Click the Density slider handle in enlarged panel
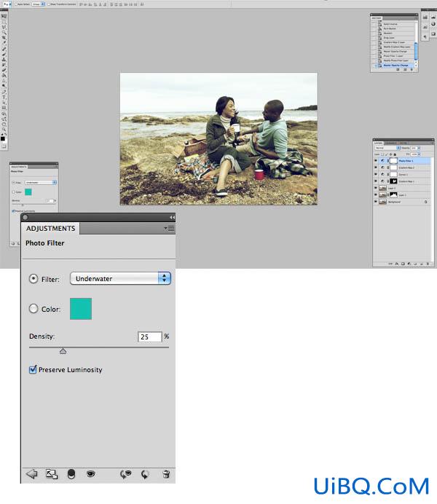This screenshot has height=504, width=437. point(63,350)
